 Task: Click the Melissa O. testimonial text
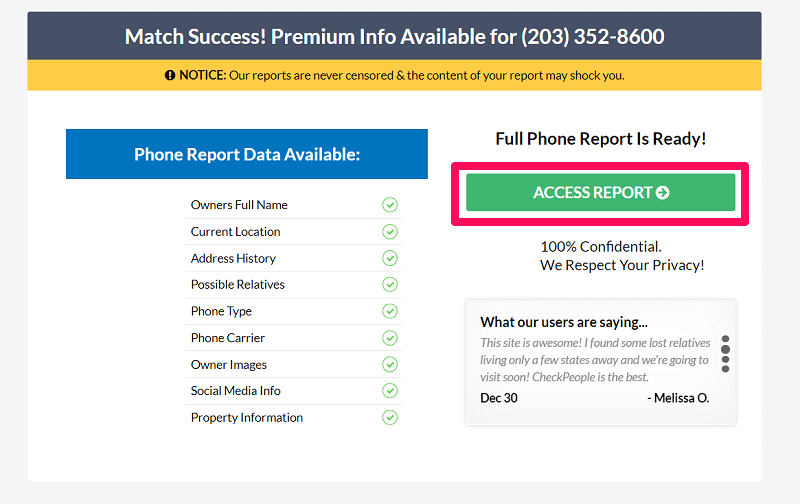(594, 361)
